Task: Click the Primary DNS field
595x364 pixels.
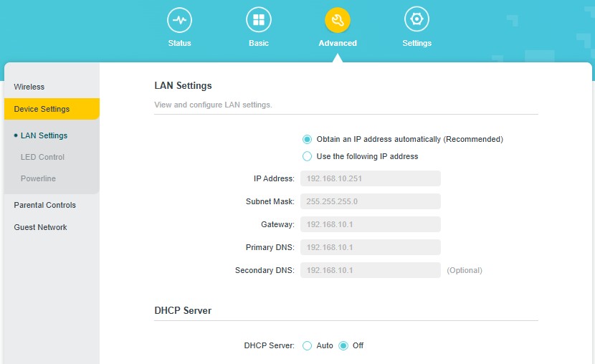Action: [371, 247]
